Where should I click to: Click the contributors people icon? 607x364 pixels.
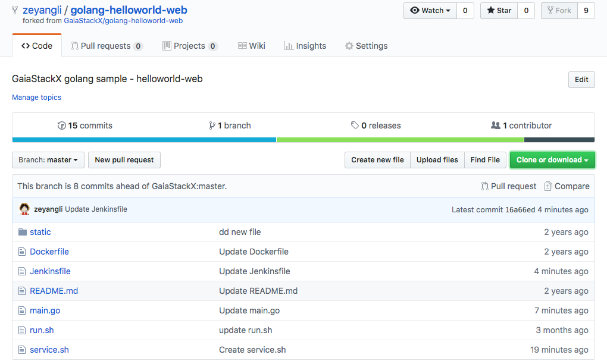(x=495, y=125)
